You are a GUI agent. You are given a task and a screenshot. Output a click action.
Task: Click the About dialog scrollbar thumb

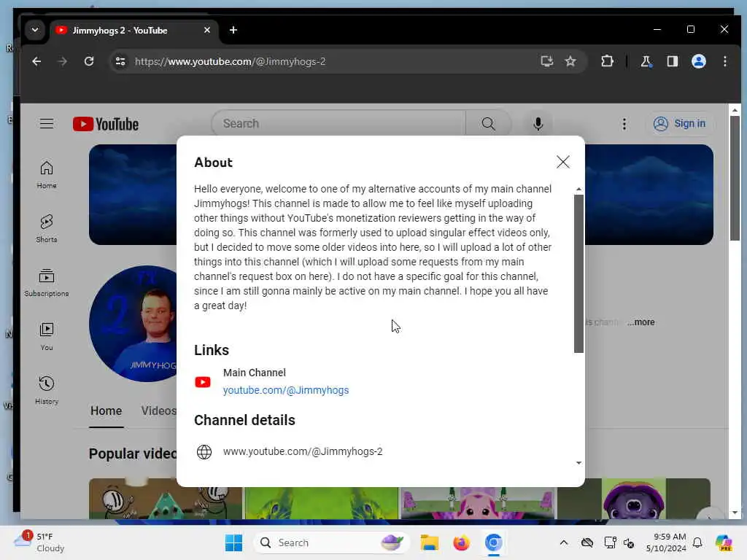click(x=578, y=274)
